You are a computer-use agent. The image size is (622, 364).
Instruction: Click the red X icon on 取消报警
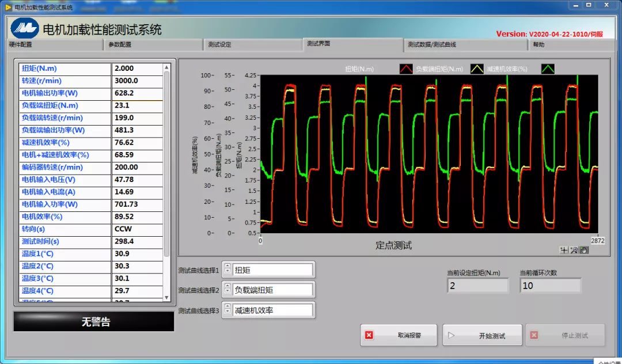(x=369, y=335)
